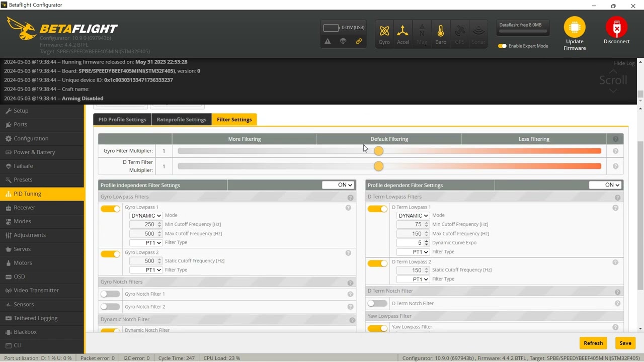Show help for D Term Lowpass 2
The width and height of the screenshot is (644, 362).
coord(615,262)
